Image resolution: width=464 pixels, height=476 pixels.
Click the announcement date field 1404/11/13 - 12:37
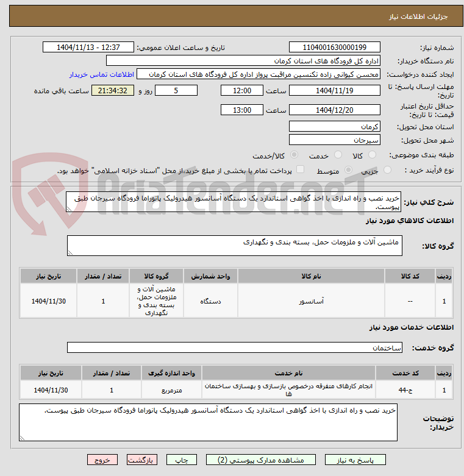[88, 48]
